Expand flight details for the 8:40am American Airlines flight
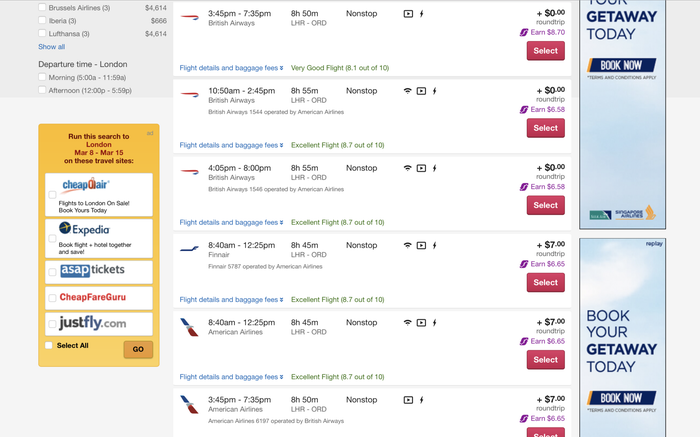 tap(231, 377)
